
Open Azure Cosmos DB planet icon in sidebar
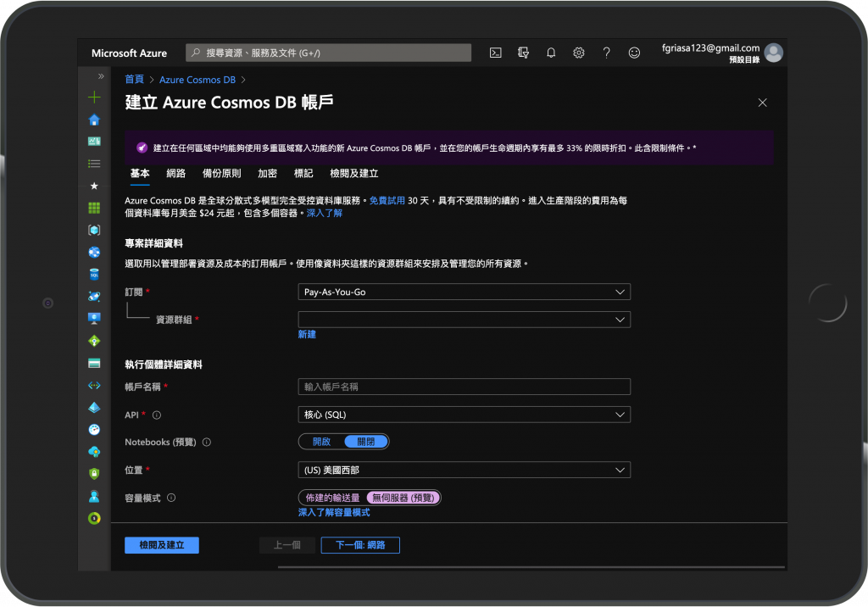point(94,297)
